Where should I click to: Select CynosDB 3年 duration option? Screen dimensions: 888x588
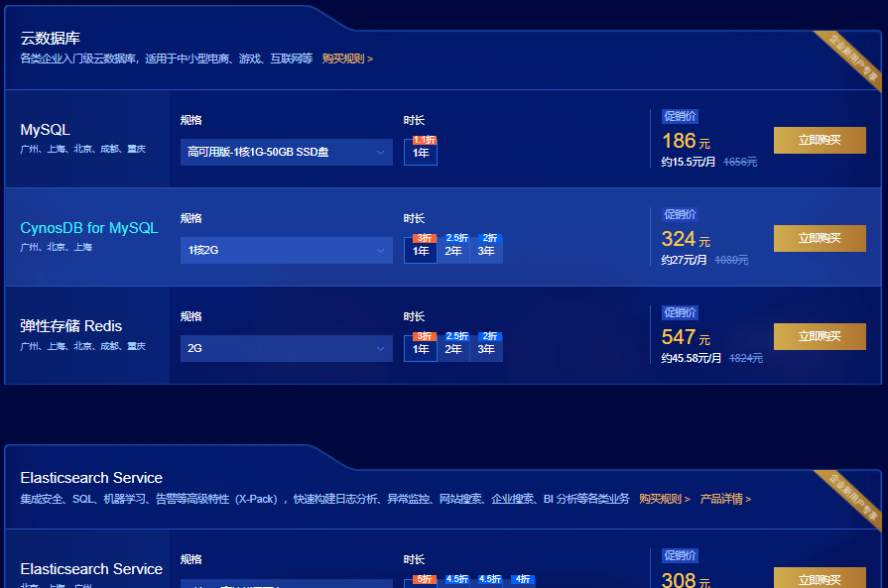click(x=486, y=250)
